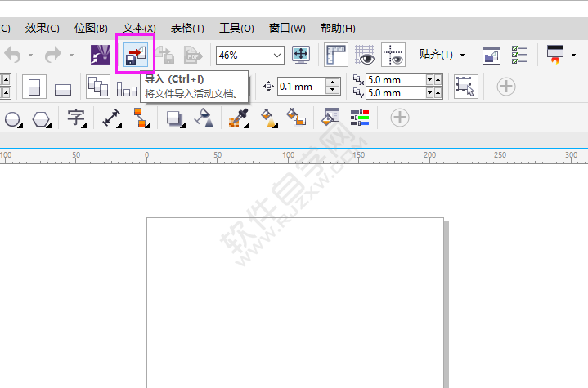Select the Interactive Fill tool

(x=269, y=118)
